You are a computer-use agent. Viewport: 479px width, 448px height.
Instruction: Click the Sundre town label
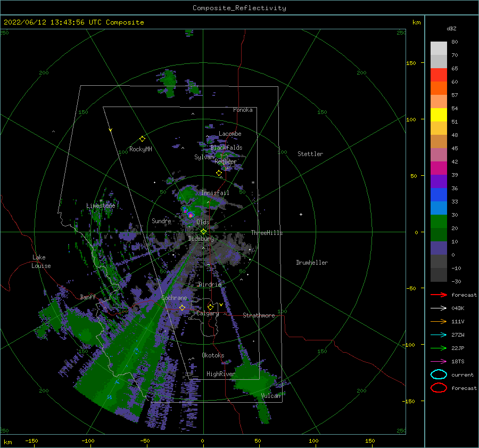point(161,221)
